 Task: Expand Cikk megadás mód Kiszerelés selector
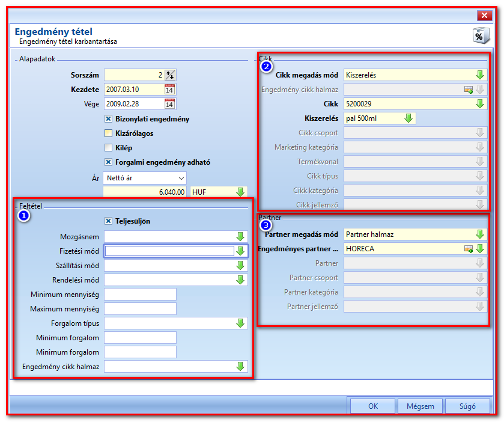pos(480,75)
